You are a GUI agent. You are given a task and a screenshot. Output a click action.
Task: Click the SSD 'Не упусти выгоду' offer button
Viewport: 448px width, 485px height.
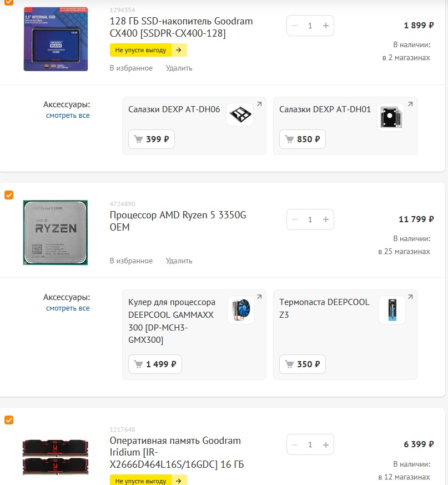(148, 50)
